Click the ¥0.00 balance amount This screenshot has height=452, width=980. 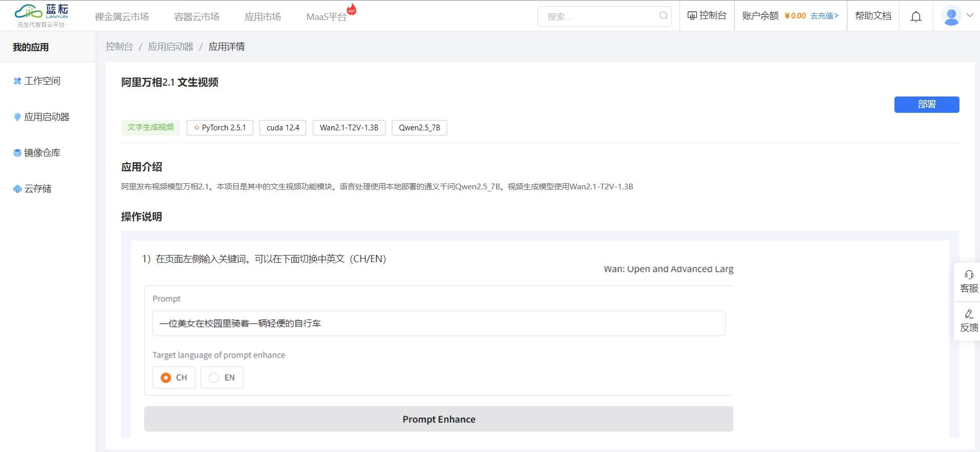click(x=795, y=16)
